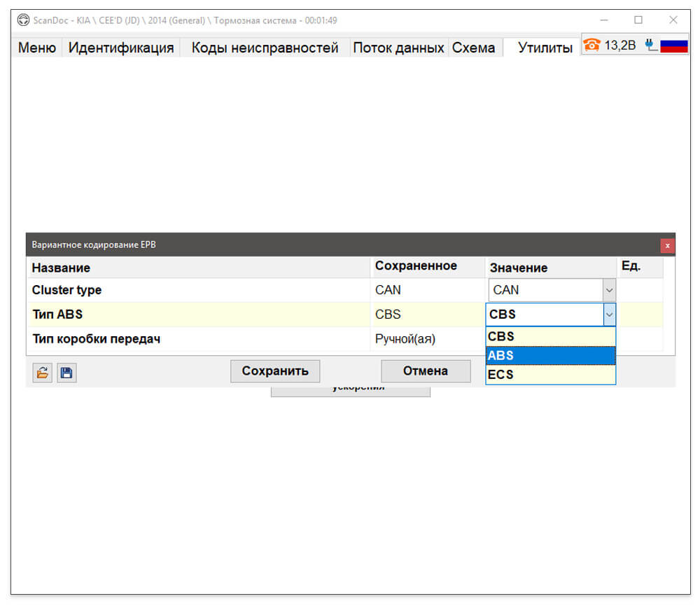This screenshot has width=700, height=608.
Task: Collapse the Тип ABS dropdown arrow
Action: tap(609, 315)
